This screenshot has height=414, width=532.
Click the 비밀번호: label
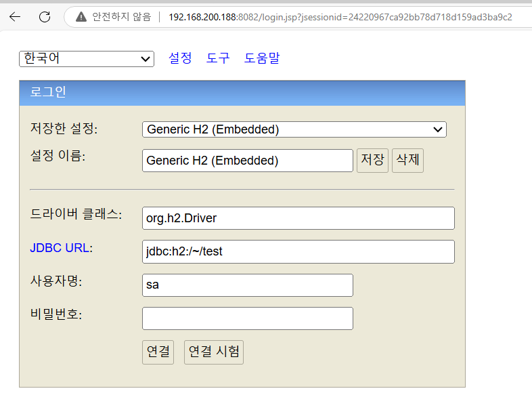pyautogui.click(x=56, y=314)
